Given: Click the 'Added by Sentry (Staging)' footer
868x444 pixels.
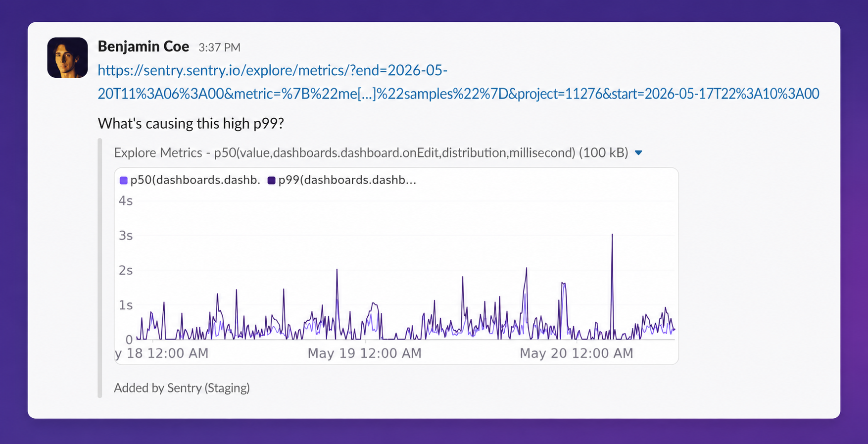Looking at the screenshot, I should [x=182, y=388].
